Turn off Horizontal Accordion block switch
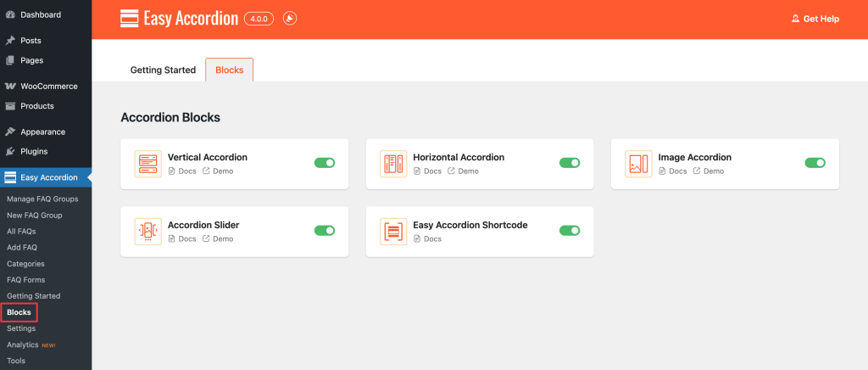This screenshot has width=868, height=370. pos(570,163)
